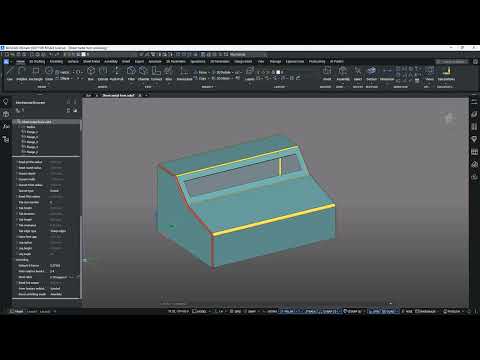
Task: Select the Solid node in the browser tree
Action: pyautogui.click(x=31, y=127)
